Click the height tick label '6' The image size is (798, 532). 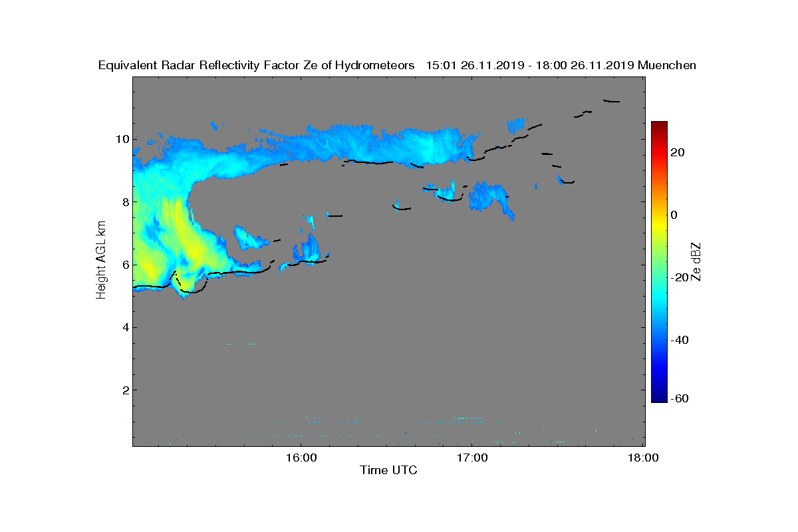(x=125, y=265)
